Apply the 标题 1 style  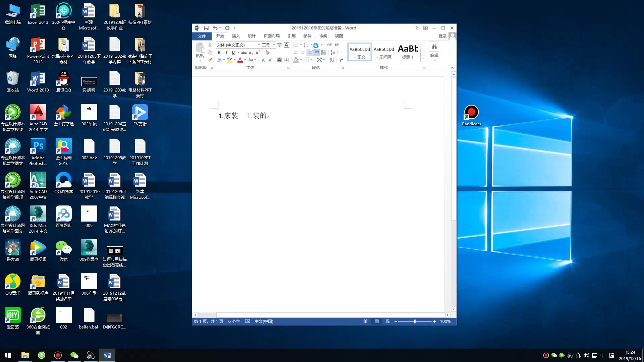tap(407, 52)
